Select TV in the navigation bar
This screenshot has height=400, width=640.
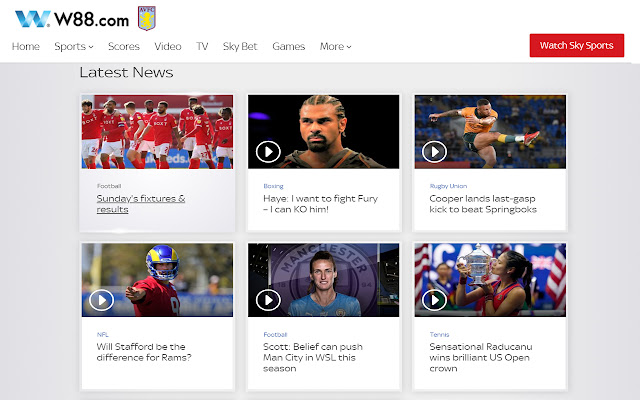pos(202,46)
